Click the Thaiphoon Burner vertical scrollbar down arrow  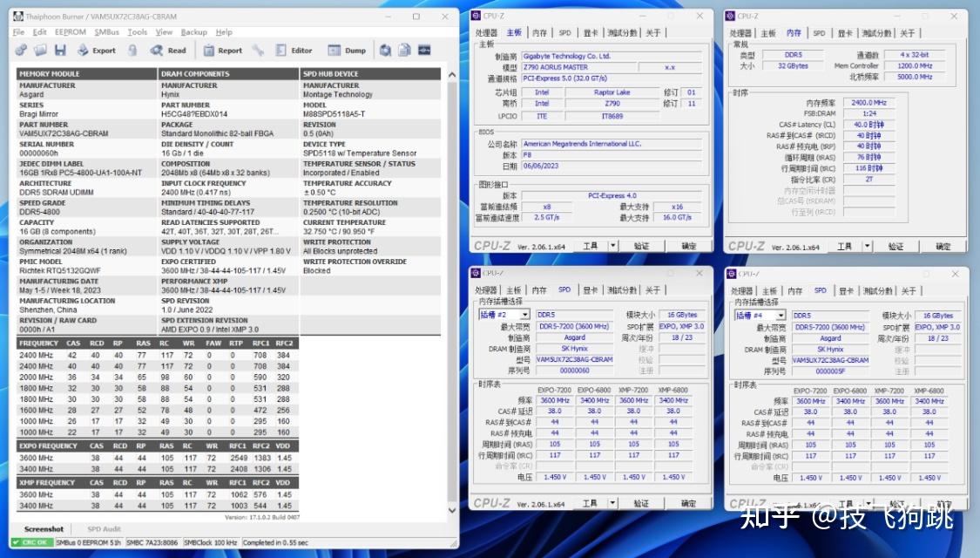(x=452, y=510)
